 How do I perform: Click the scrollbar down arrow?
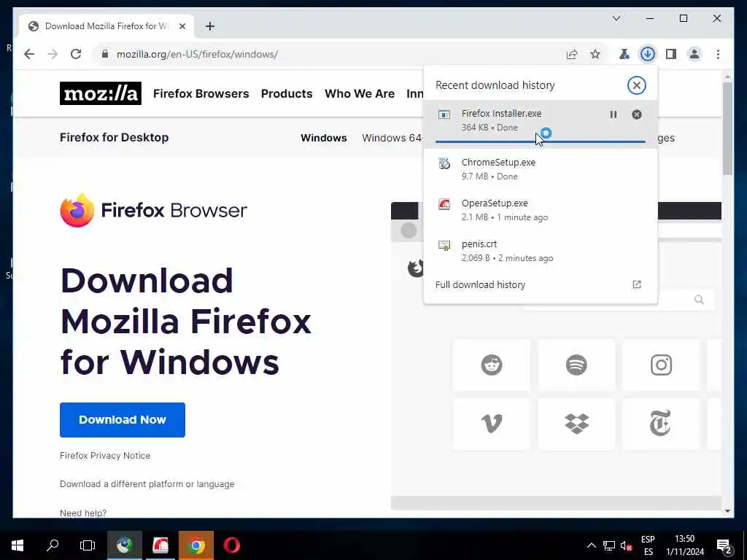727,511
